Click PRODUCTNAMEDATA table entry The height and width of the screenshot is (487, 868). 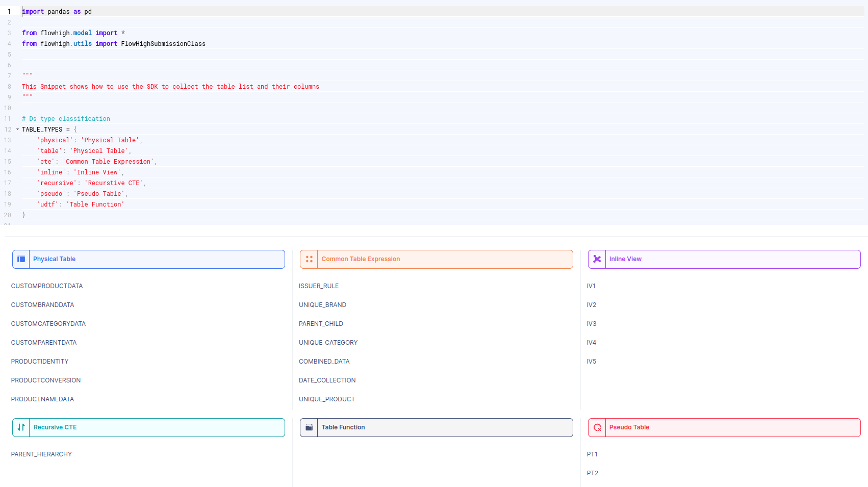click(42, 399)
